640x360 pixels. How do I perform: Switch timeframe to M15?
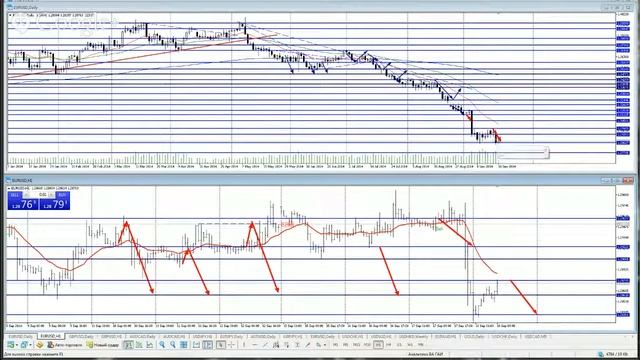pos(356,345)
